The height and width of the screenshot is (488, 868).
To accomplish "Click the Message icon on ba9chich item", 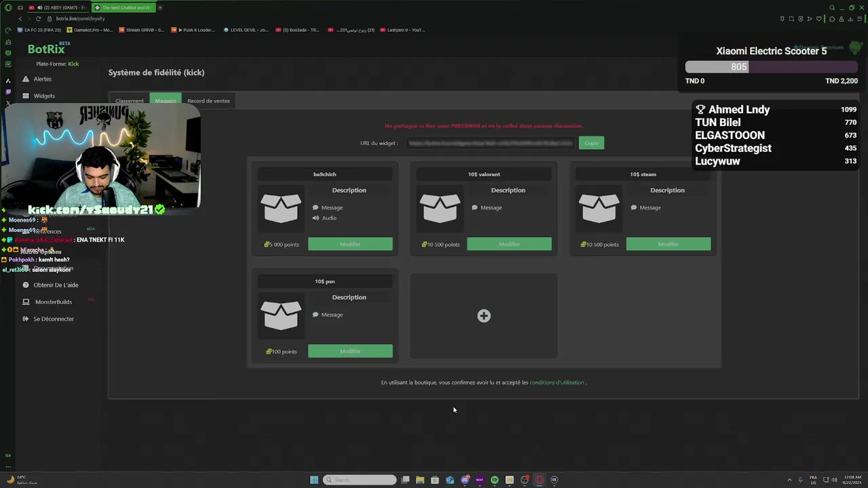I will [x=316, y=208].
